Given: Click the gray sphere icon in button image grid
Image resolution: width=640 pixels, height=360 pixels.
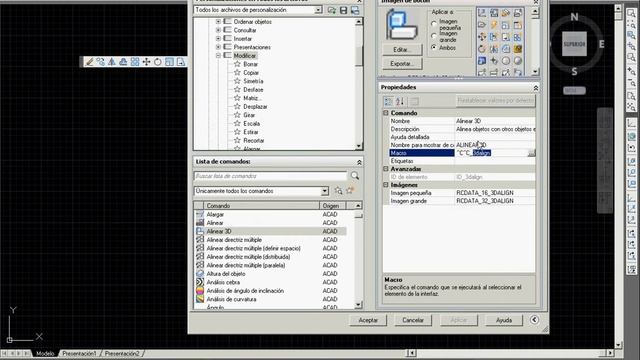Looking at the screenshot, I should point(518,61).
